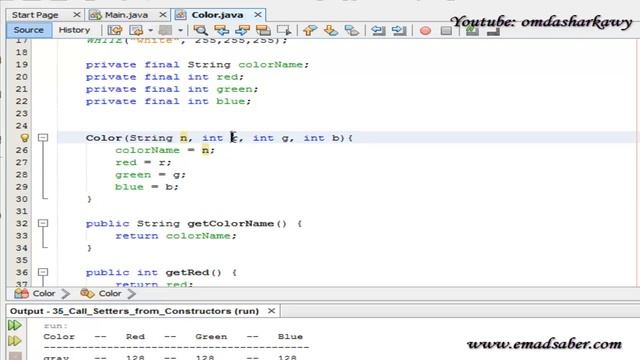Toggle Bookmark on current line
640x360 pixels.
tap(351, 30)
